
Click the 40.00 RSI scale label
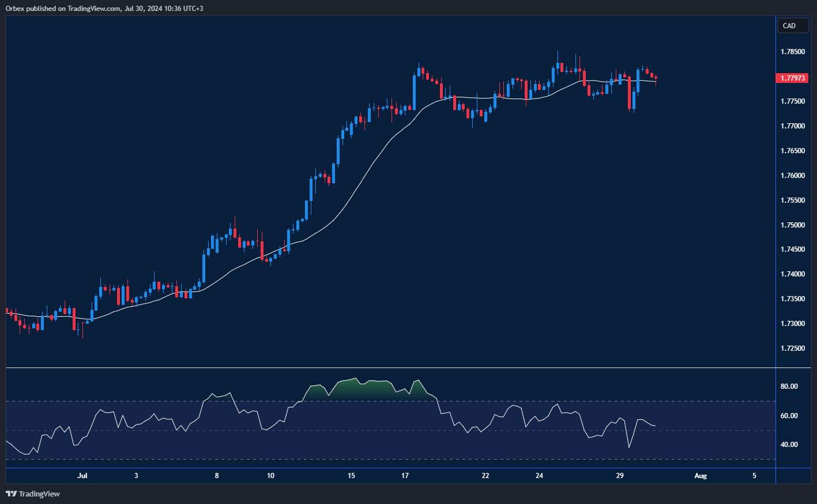tap(789, 445)
